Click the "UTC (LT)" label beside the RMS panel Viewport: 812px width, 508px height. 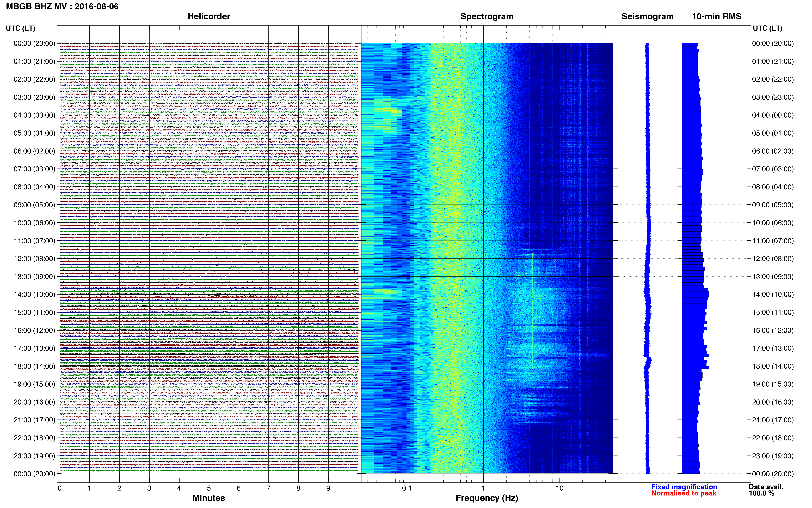coord(767,28)
